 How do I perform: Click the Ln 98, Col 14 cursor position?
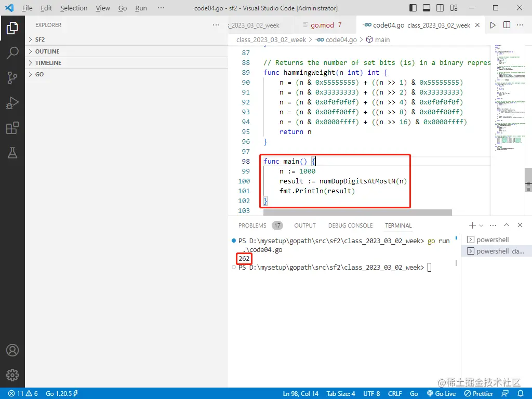pos(301,394)
